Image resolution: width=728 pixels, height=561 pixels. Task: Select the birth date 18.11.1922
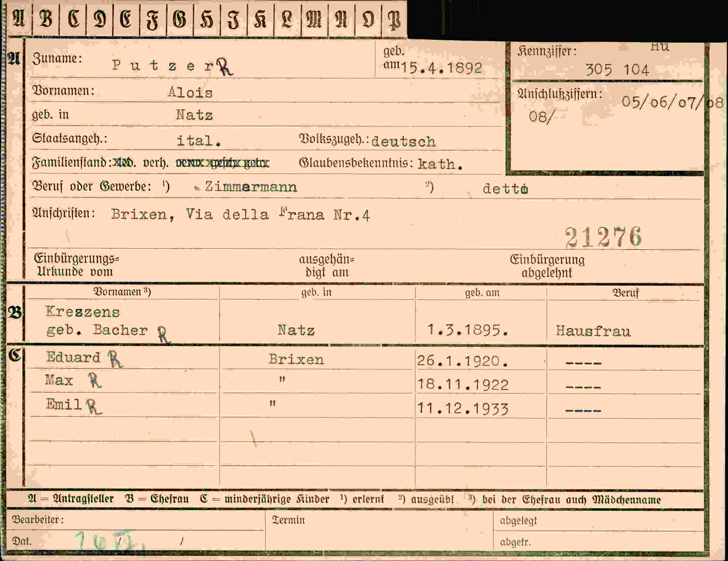click(463, 385)
